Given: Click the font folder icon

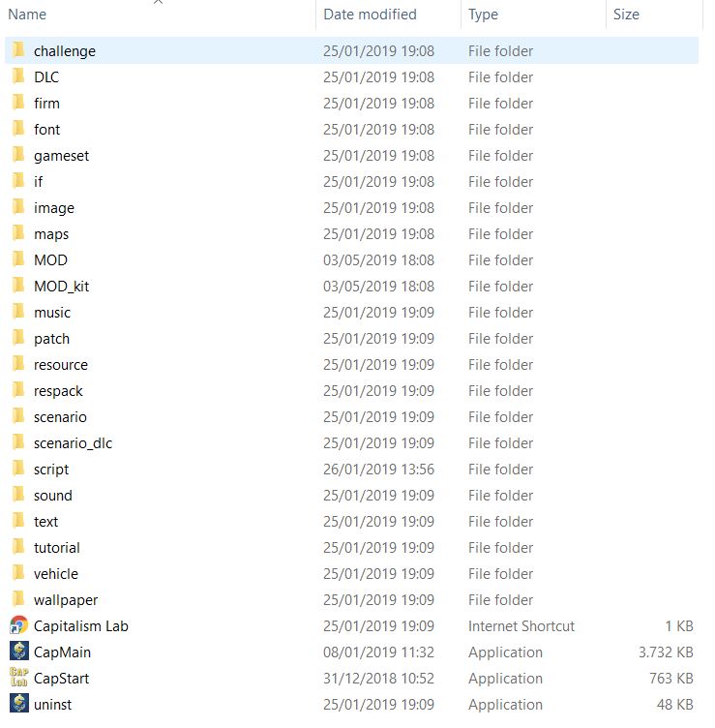Looking at the screenshot, I should (18, 128).
